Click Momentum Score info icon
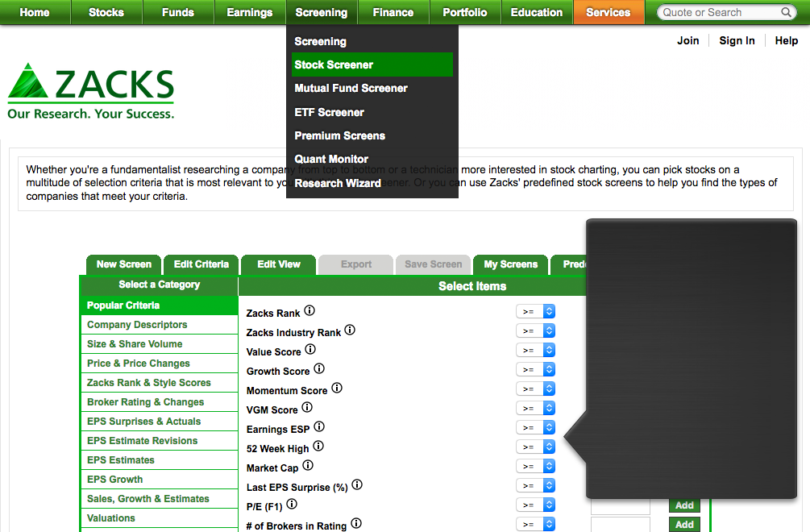Screen dimensions: 810x532 point(337,389)
